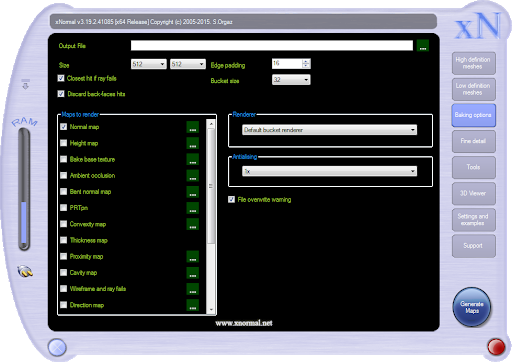This screenshot has width=512, height=362.
Task: Open Convexity map options button
Action: pos(193,224)
